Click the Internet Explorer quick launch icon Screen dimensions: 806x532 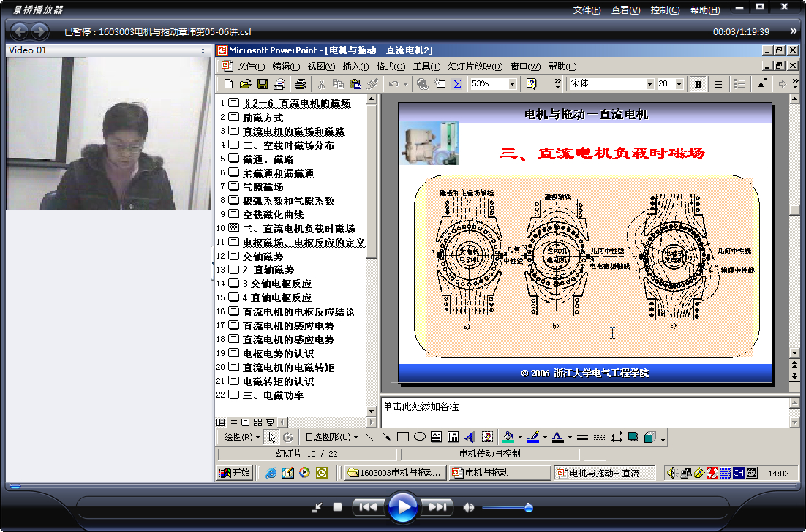point(271,473)
